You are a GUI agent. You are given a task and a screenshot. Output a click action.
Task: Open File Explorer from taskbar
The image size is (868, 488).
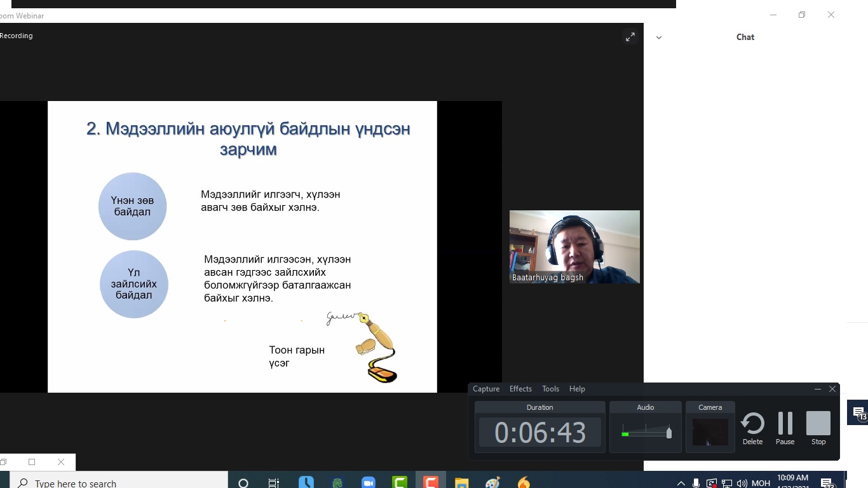pyautogui.click(x=462, y=483)
